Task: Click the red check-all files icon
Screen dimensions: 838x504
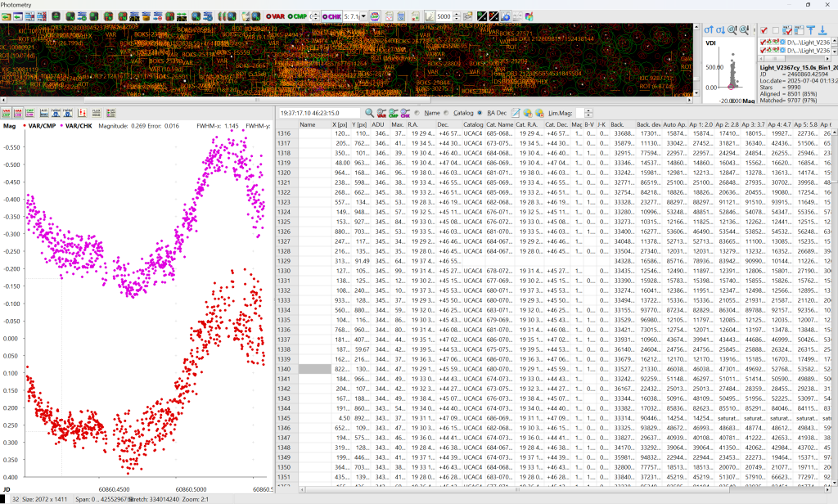Action: pos(764,30)
